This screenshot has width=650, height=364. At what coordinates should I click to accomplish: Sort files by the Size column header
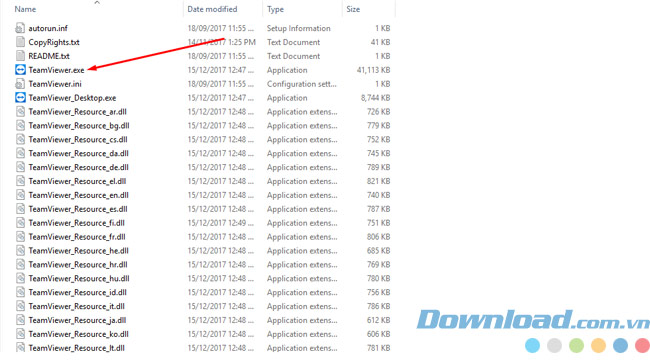(x=353, y=9)
